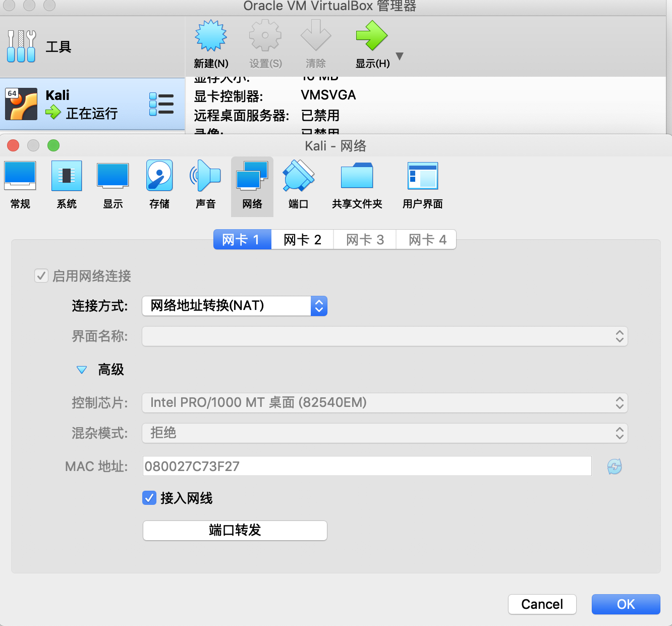Open the 存储 settings page
672x626 pixels.
pyautogui.click(x=159, y=184)
